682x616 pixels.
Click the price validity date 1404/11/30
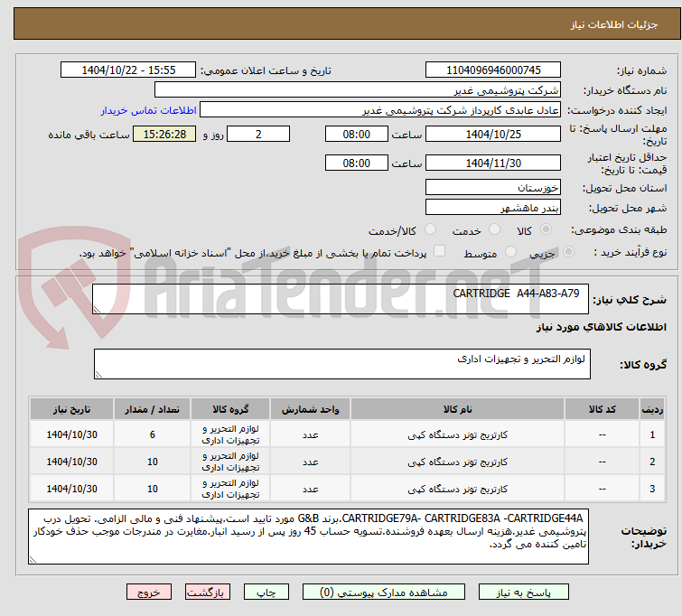493,163
